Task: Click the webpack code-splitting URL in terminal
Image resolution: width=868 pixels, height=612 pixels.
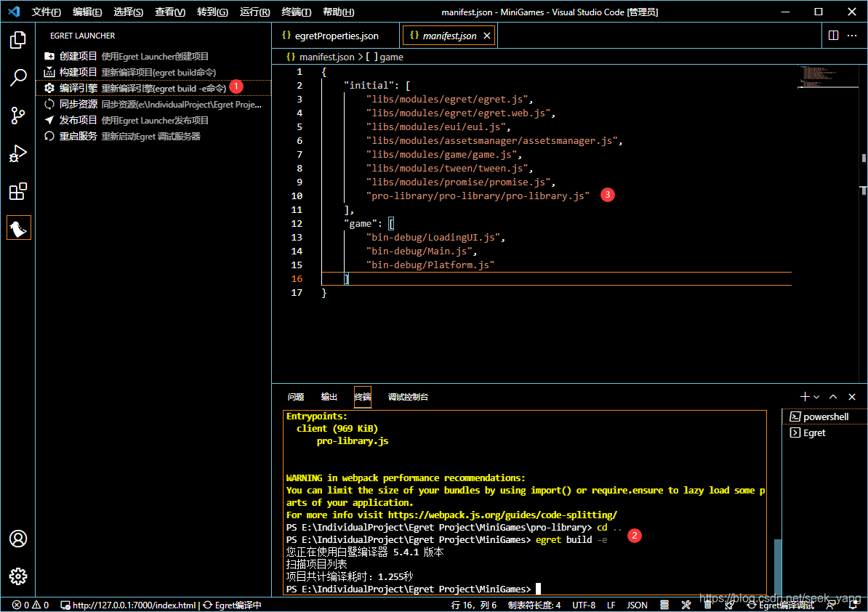Action: tap(502, 515)
